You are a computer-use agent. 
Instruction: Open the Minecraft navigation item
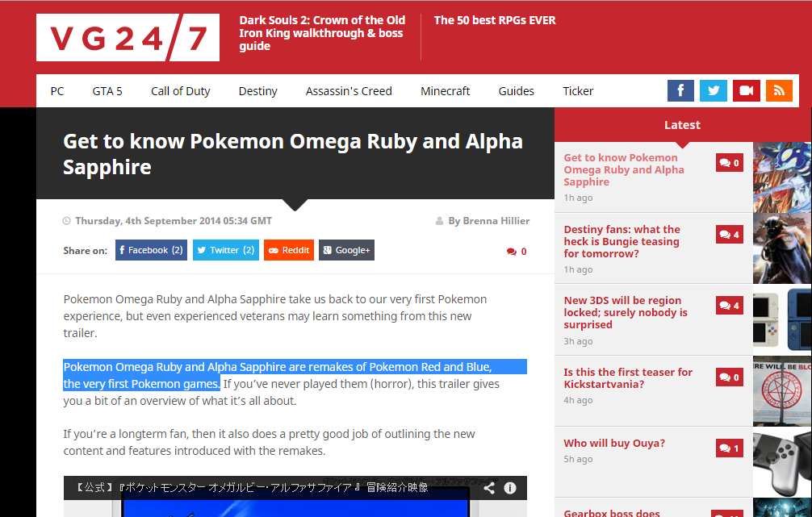[445, 91]
